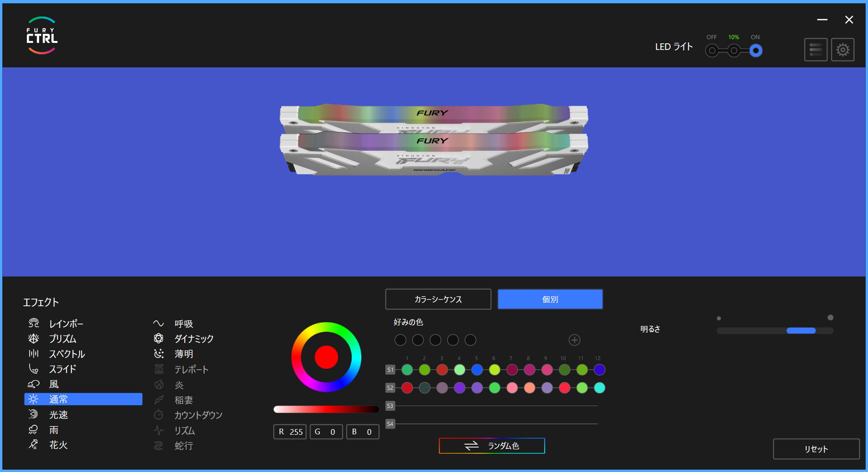Screen dimensions: 868x472
Task: Select the レインボー effect icon
Action: tap(33, 323)
